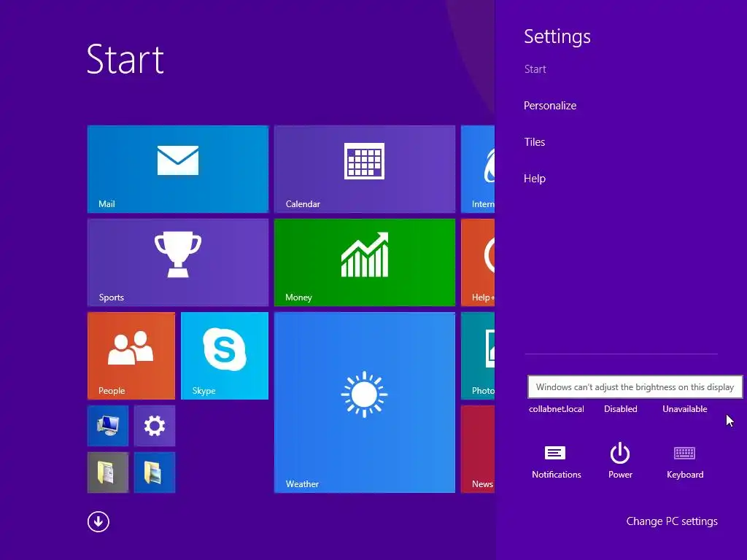Open the Mail tile
This screenshot has height=560, width=747.
[178, 169]
